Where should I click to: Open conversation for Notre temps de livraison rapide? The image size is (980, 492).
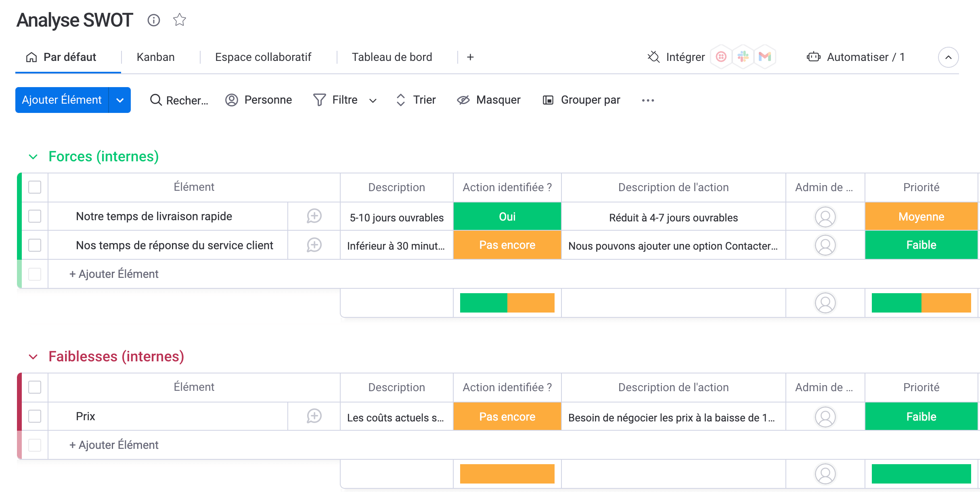314,216
